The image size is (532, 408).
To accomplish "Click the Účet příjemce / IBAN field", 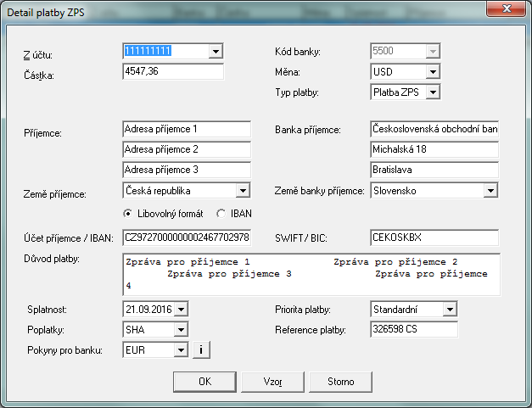I will [x=187, y=237].
